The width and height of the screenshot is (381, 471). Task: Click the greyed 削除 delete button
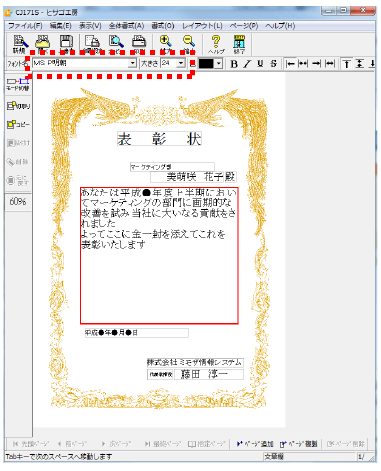18,162
